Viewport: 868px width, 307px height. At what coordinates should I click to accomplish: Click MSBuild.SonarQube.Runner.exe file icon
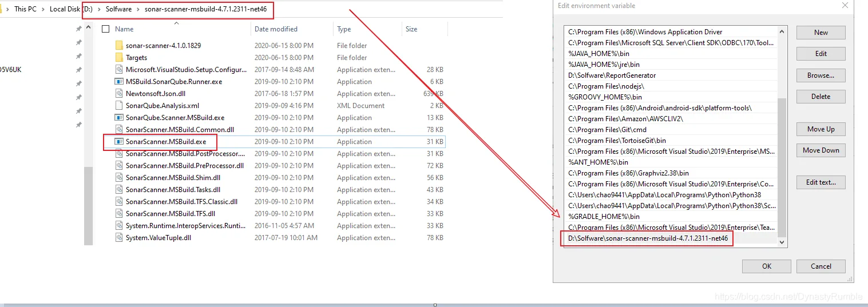(x=119, y=81)
